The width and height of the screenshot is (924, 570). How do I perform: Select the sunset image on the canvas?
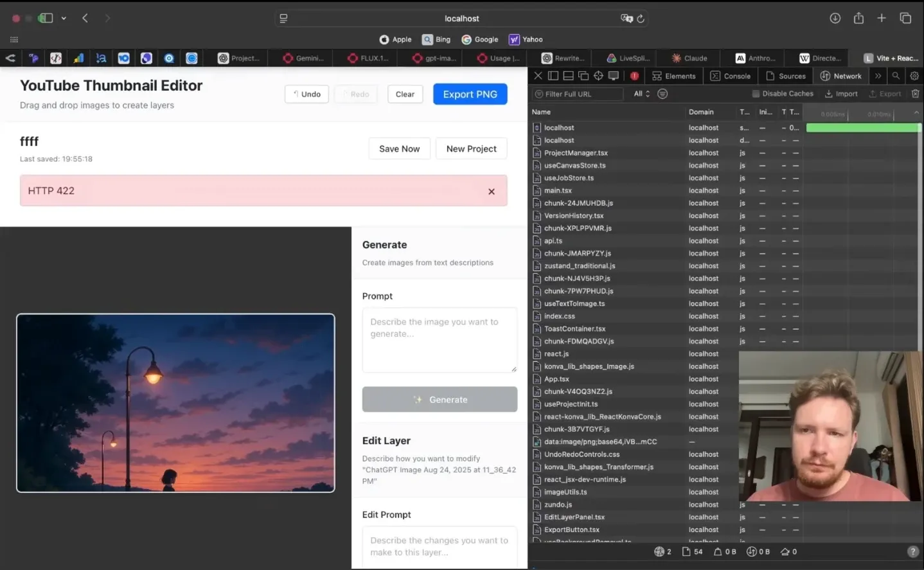pyautogui.click(x=175, y=403)
